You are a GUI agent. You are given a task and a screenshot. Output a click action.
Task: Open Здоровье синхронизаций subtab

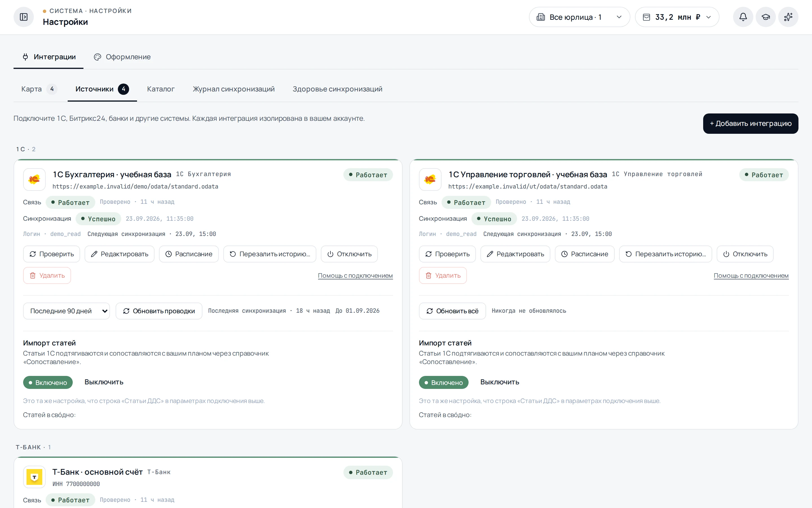click(x=337, y=89)
